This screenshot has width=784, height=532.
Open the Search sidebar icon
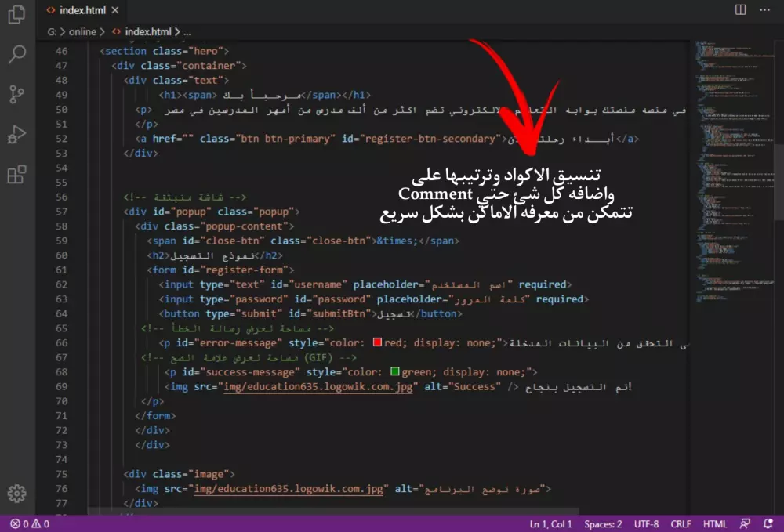click(17, 55)
